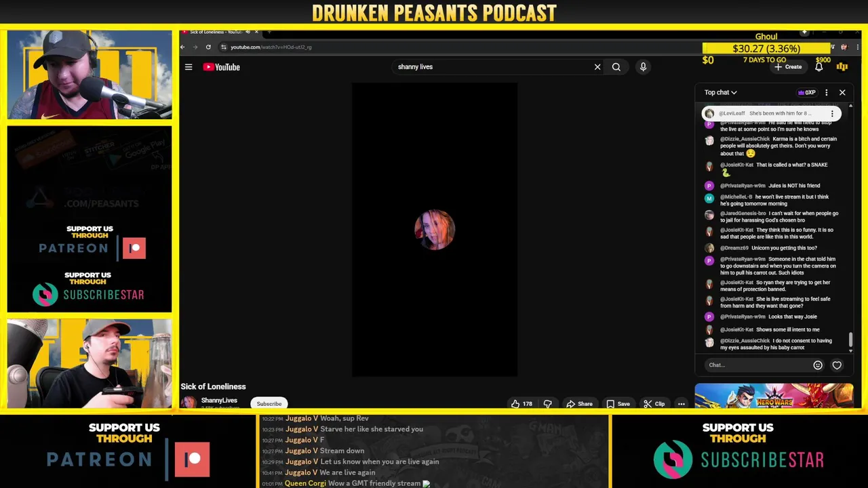Image resolution: width=868 pixels, height=488 pixels.
Task: Open a new browser tab
Action: tap(269, 32)
